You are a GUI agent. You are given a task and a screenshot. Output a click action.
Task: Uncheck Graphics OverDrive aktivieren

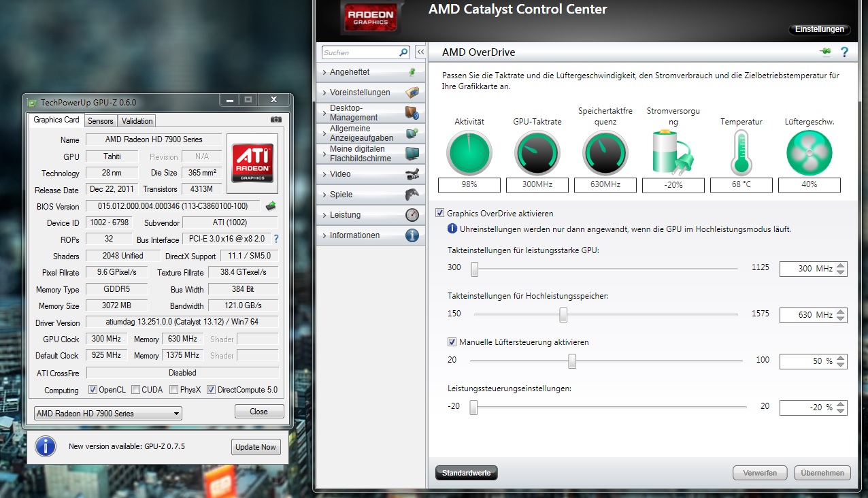(x=440, y=213)
